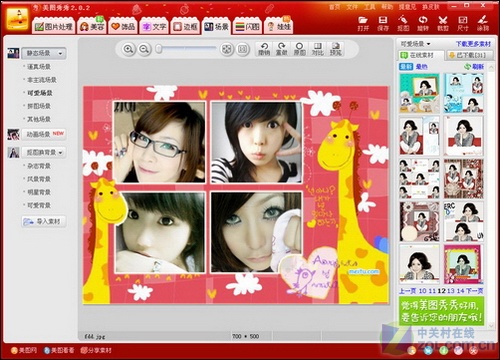Open the 饰品 tab
This screenshot has width=500, height=360.
pyautogui.click(x=123, y=27)
